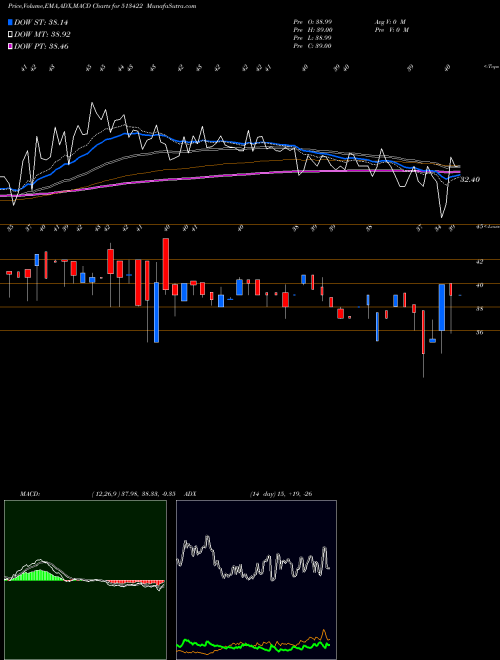Click the magenta DOW PT legend swatch
The width and height of the screenshot is (500, 660).
[x=10, y=46]
